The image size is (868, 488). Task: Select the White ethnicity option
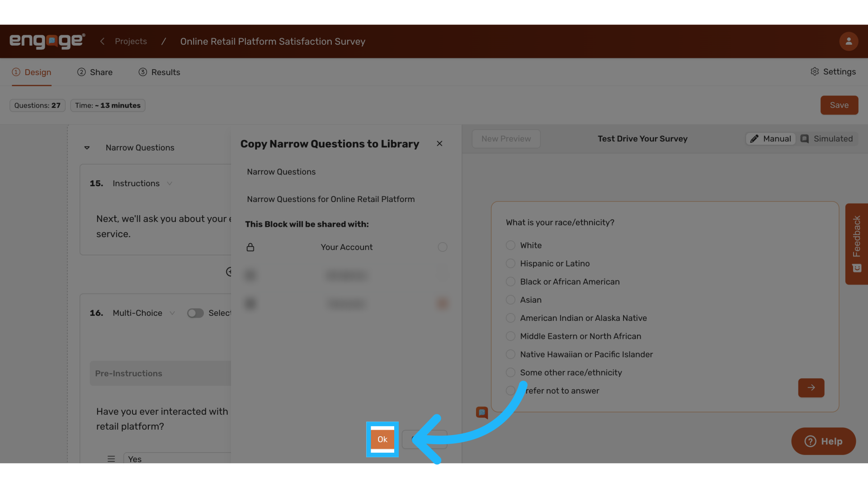pyautogui.click(x=510, y=245)
